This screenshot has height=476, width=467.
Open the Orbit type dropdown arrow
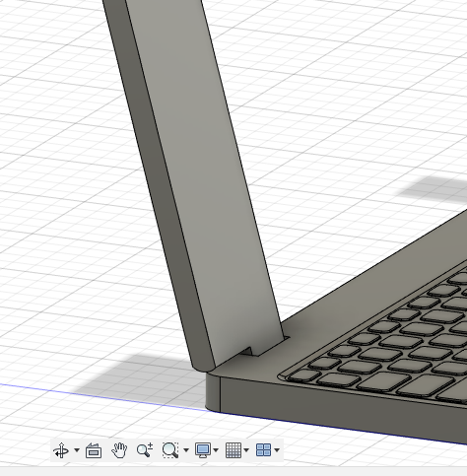77,449
